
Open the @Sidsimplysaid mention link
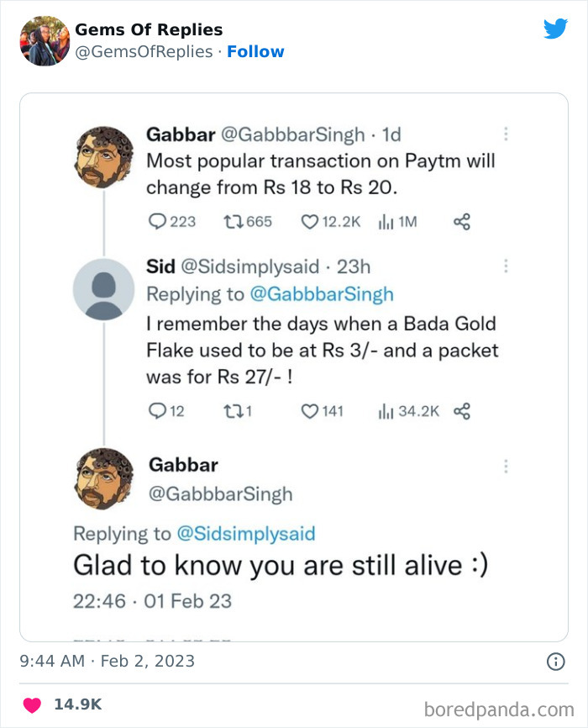[245, 533]
